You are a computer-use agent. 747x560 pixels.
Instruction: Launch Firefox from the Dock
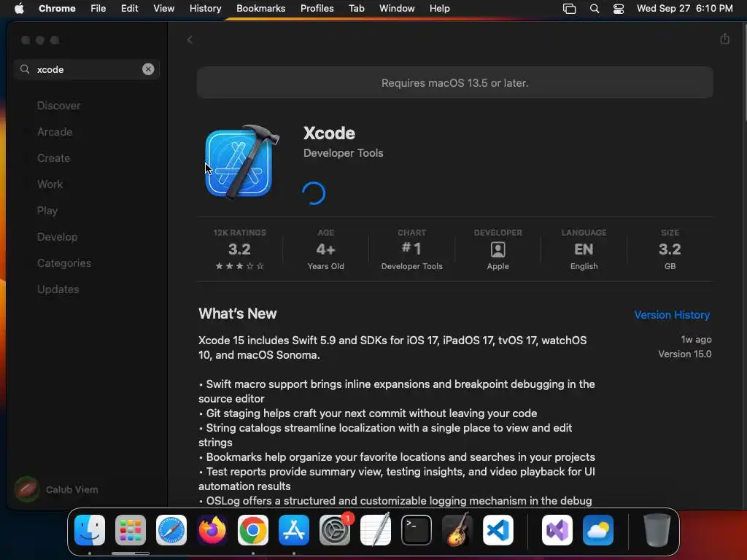pos(212,530)
